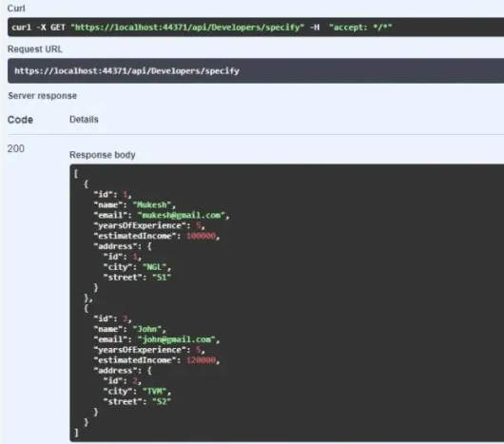Click the estimatedIncome 120000 value
Screen dimensions: 504x444
point(202,360)
